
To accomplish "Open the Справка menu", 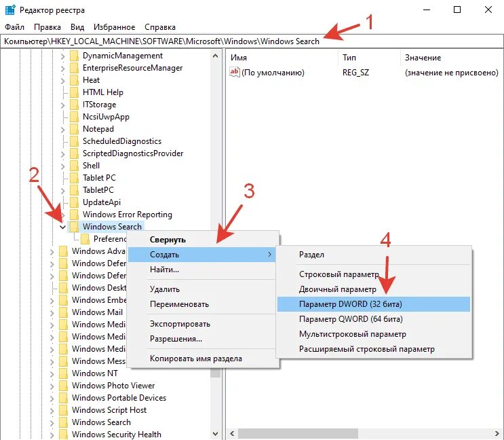I will pos(160,27).
